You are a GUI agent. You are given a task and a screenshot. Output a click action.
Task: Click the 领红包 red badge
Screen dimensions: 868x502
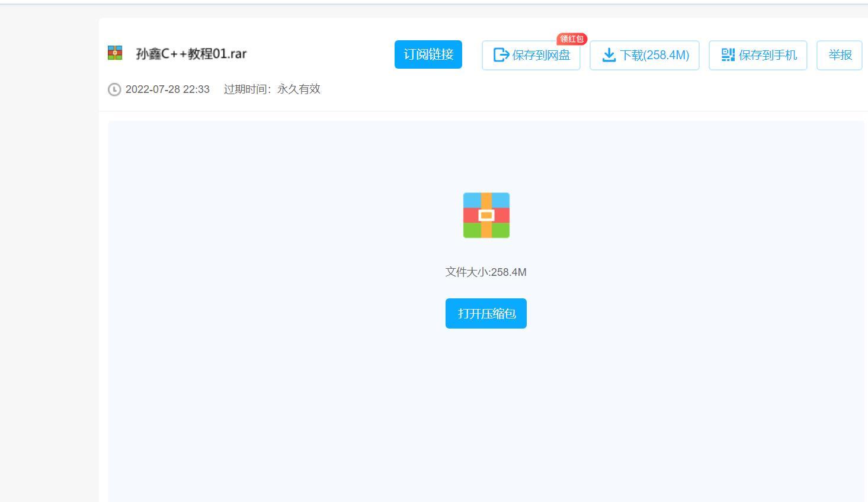pos(572,39)
